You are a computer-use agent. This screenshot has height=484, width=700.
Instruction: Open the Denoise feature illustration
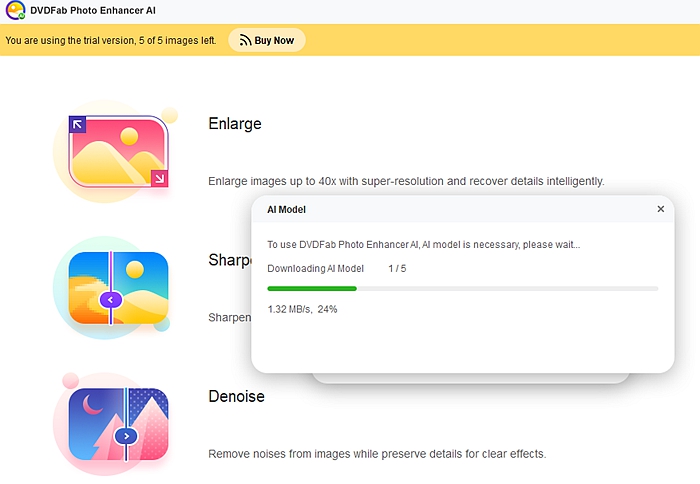(x=112, y=424)
